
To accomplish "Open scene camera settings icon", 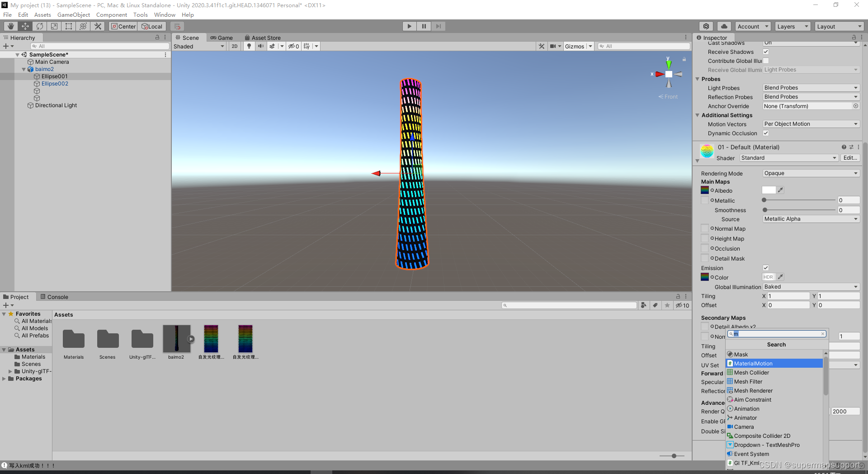I will pos(553,46).
